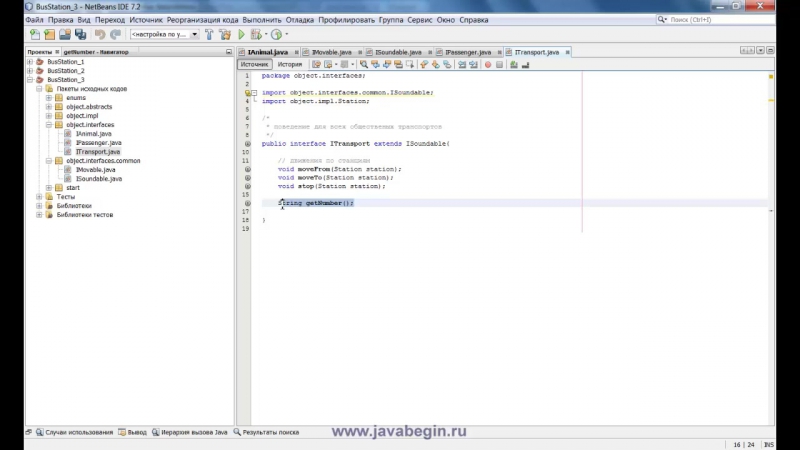
Task: Toggle the Источник source view button
Action: click(255, 64)
